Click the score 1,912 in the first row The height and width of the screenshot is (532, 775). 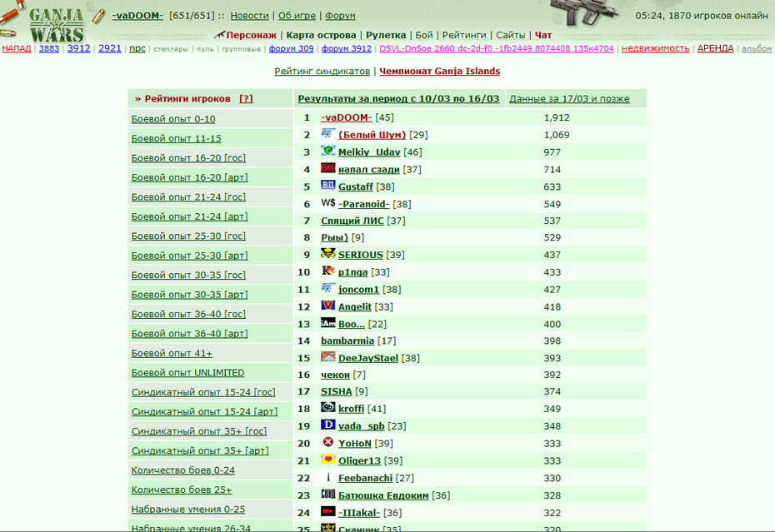[x=557, y=117]
